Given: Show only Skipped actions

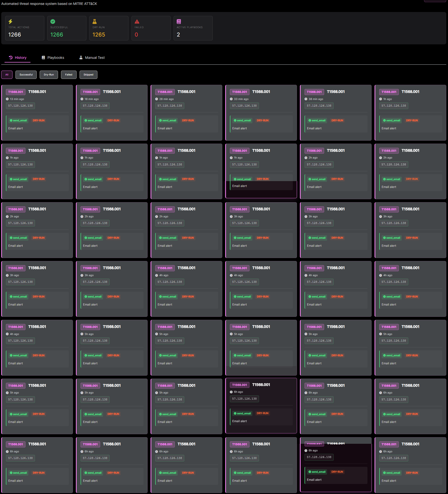Looking at the screenshot, I should [x=88, y=75].
